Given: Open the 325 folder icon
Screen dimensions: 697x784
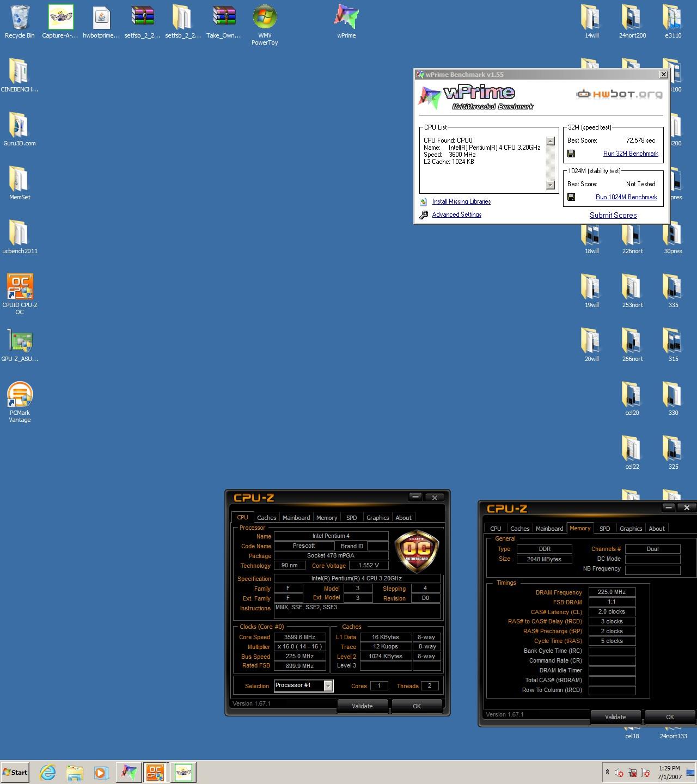Looking at the screenshot, I should coord(673,453).
